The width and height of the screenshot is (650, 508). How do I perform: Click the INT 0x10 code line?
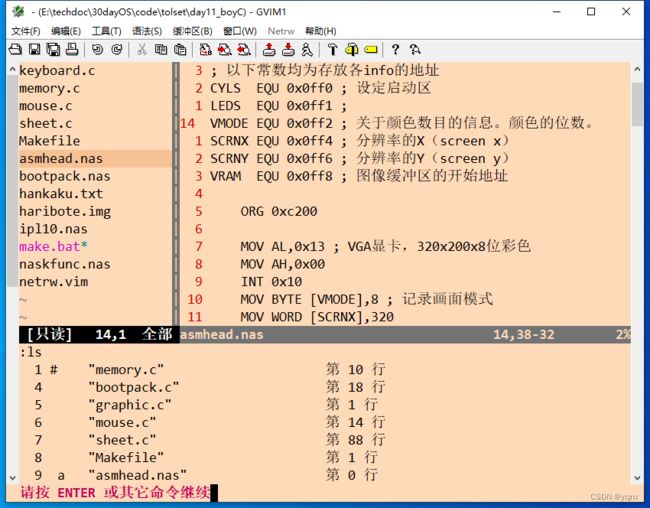(271, 282)
